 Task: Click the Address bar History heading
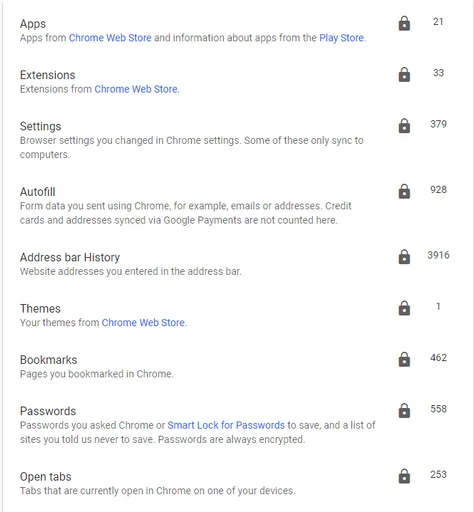click(x=70, y=257)
